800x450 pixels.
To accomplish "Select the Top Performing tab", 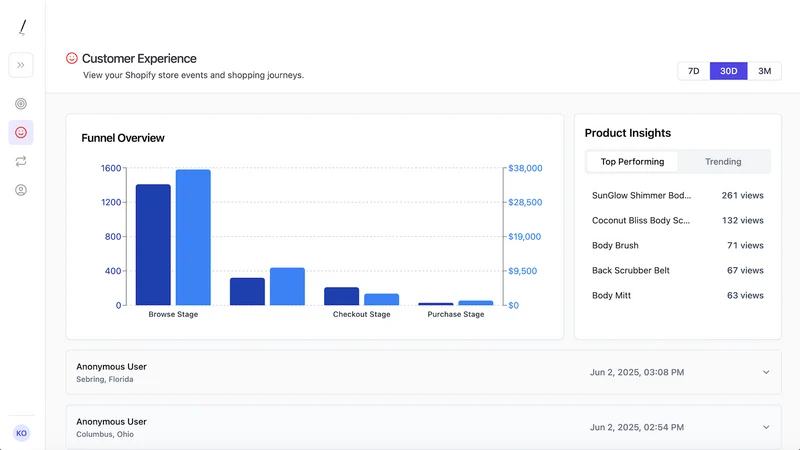I will pyautogui.click(x=632, y=162).
